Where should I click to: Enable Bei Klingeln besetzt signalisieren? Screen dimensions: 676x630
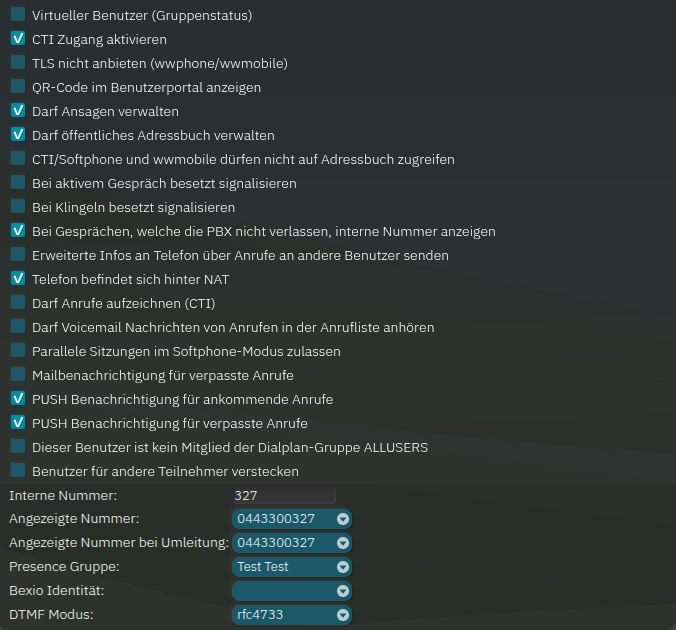[18, 207]
